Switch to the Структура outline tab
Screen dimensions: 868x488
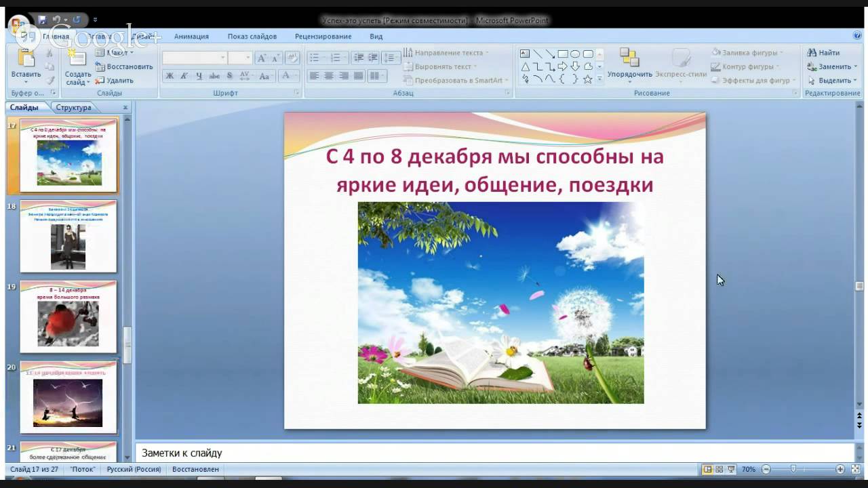coord(73,107)
